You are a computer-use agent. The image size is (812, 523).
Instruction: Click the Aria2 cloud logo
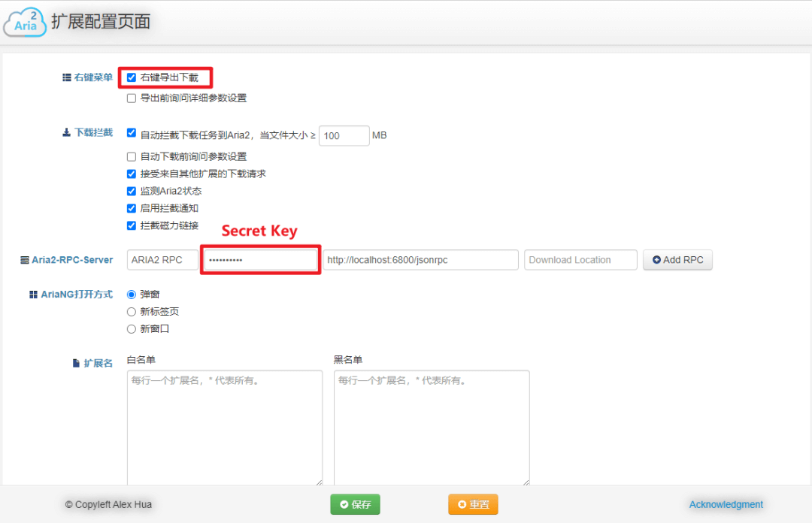pyautogui.click(x=24, y=22)
